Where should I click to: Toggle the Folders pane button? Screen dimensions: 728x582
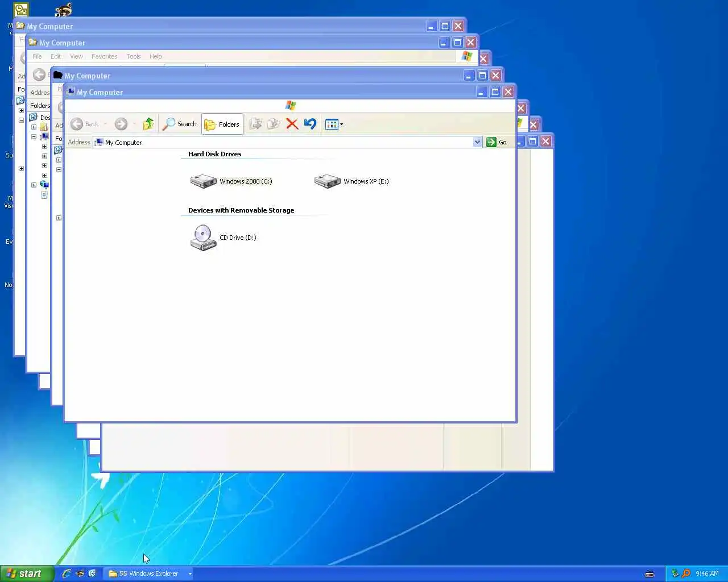pyautogui.click(x=222, y=124)
